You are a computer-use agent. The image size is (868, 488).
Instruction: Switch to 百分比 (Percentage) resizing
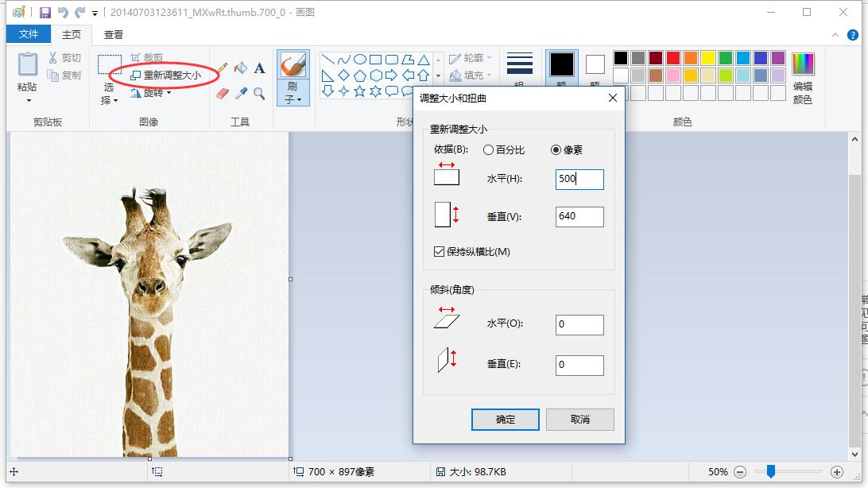pyautogui.click(x=486, y=149)
